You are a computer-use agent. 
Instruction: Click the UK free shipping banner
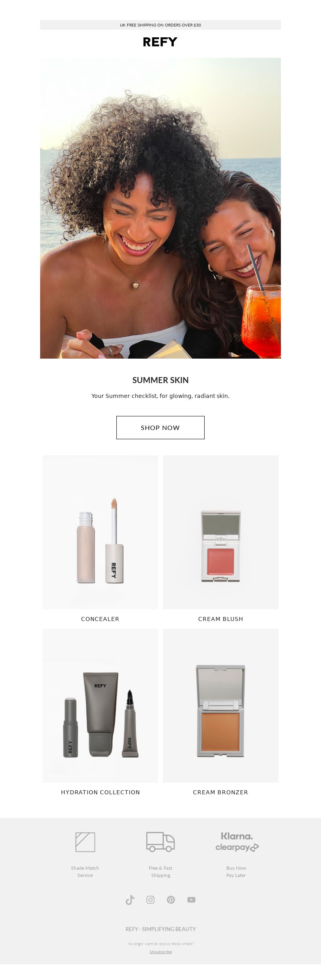click(160, 25)
